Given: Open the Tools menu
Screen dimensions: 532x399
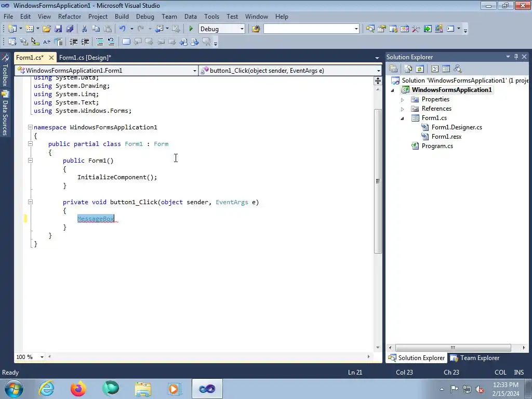Looking at the screenshot, I should pos(211,16).
